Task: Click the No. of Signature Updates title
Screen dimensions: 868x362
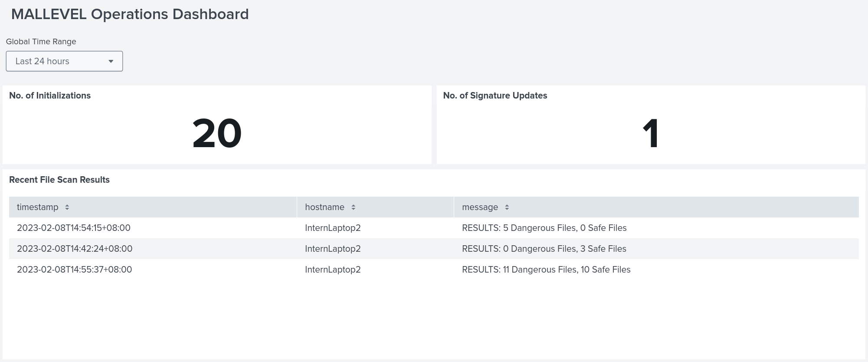Action: click(495, 95)
